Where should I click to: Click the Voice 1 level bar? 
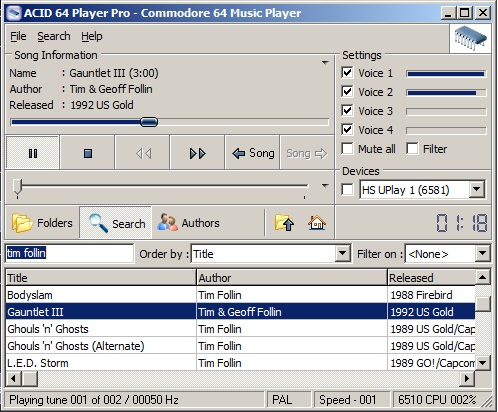tap(446, 74)
